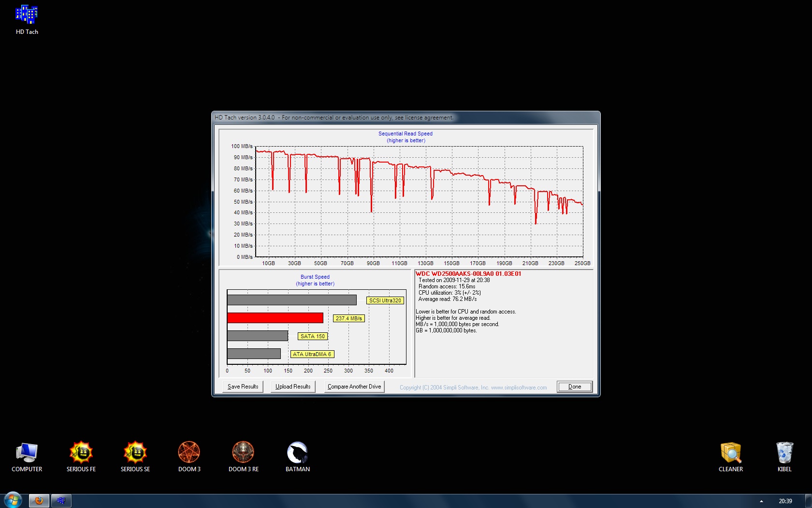Click the red burst speed bar

pos(275,318)
